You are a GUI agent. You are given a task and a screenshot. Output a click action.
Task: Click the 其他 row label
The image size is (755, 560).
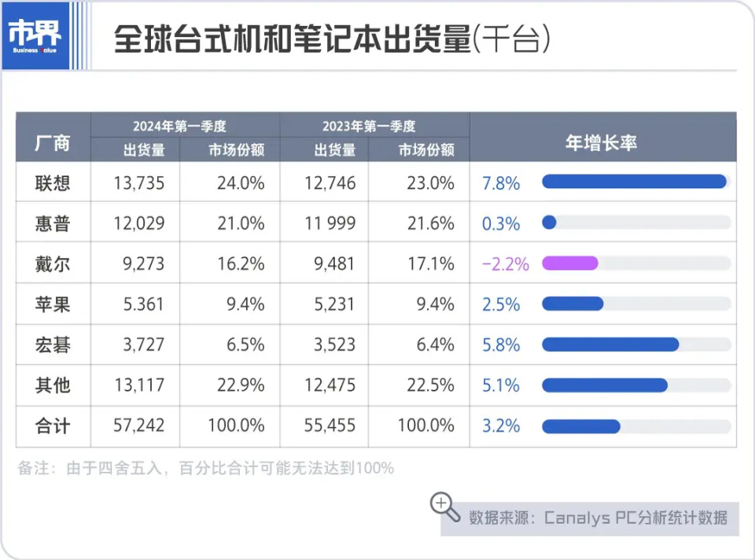[53, 385]
